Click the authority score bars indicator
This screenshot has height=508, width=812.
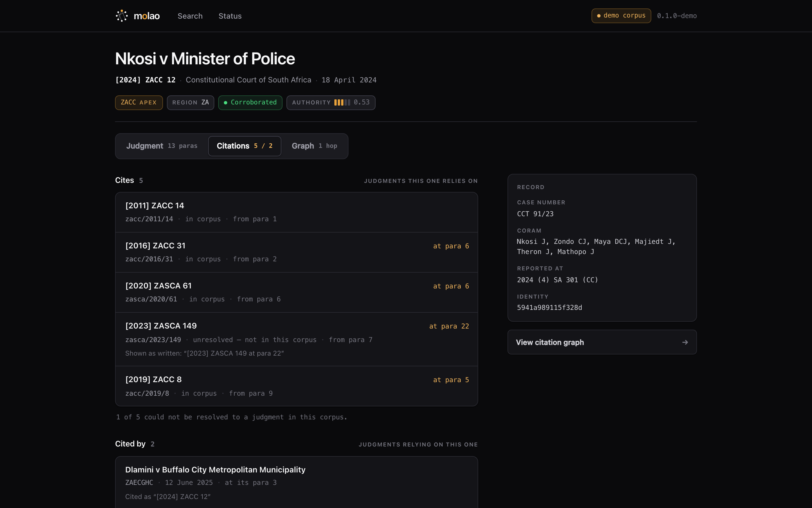(342, 102)
